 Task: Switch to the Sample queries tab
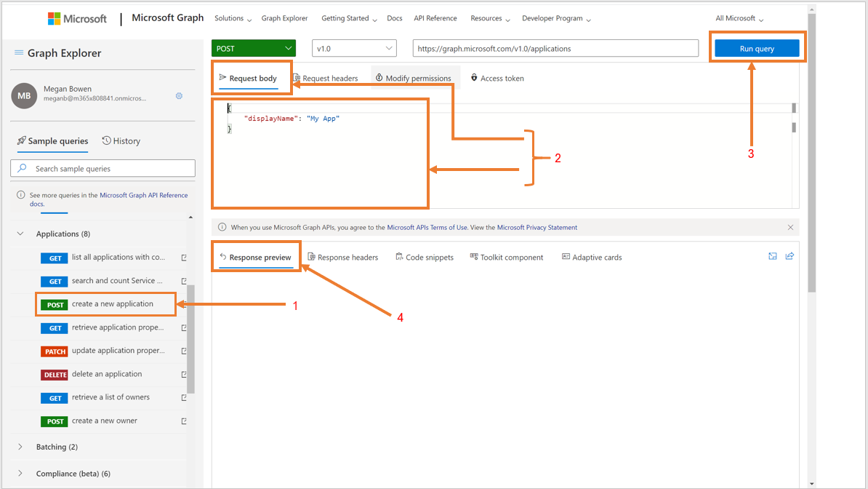(x=52, y=141)
